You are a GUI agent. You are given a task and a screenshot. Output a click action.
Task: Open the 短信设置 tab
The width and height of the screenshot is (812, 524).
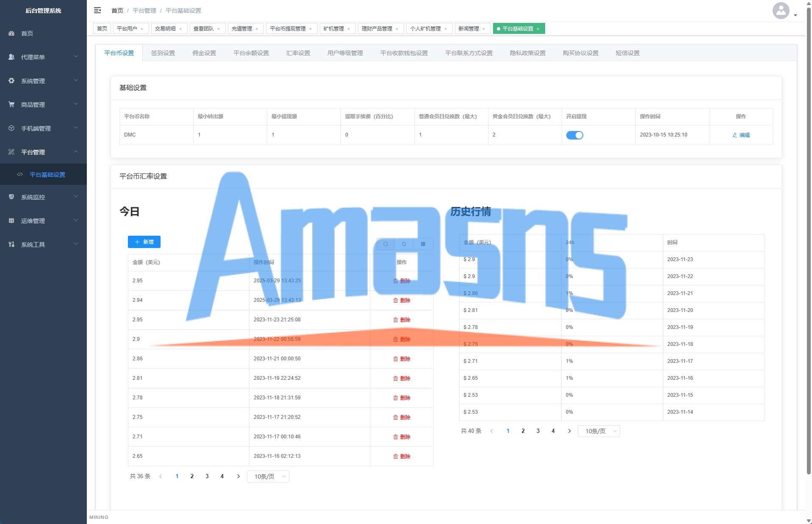pos(628,53)
